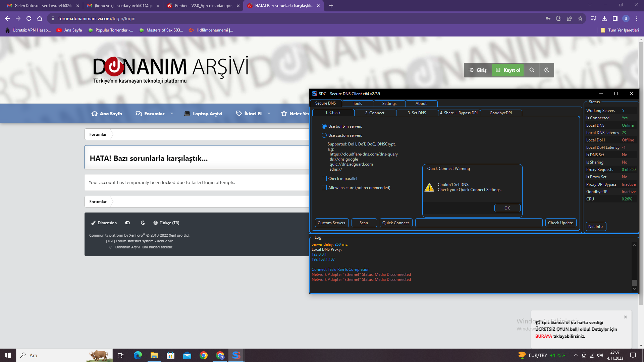The width and height of the screenshot is (644, 362).
Task: Expand the Forumlar dropdown arrow
Action: pos(172,114)
